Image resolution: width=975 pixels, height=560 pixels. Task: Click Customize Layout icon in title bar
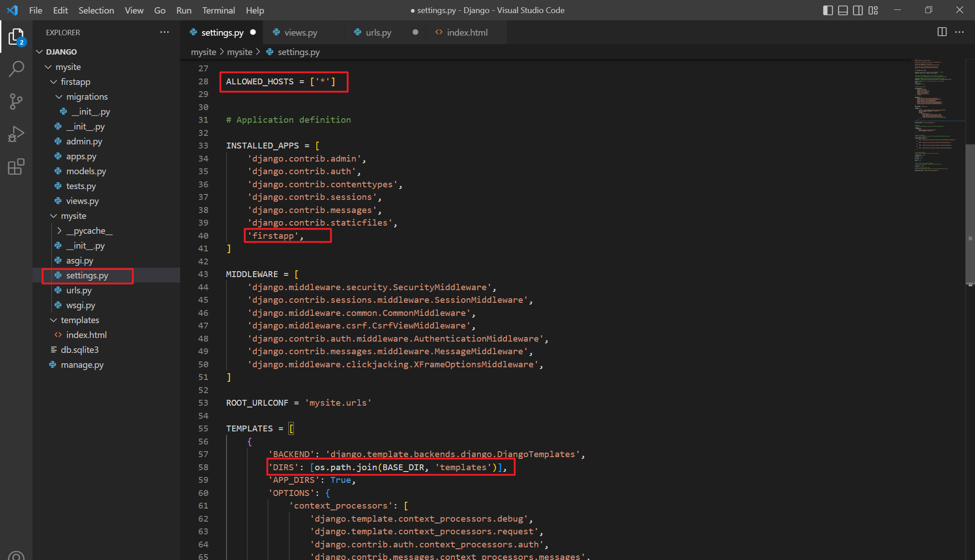coord(873,10)
